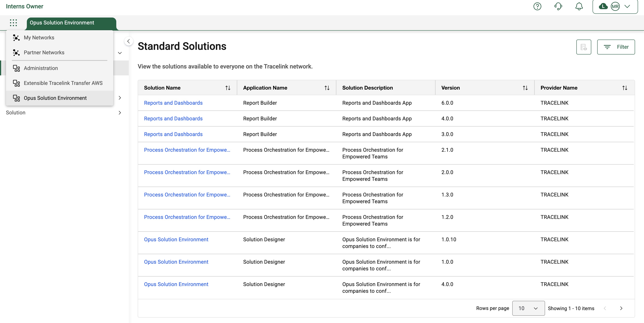Expand the chevron beside Partner Networks
This screenshot has height=323, width=644.
120,53
